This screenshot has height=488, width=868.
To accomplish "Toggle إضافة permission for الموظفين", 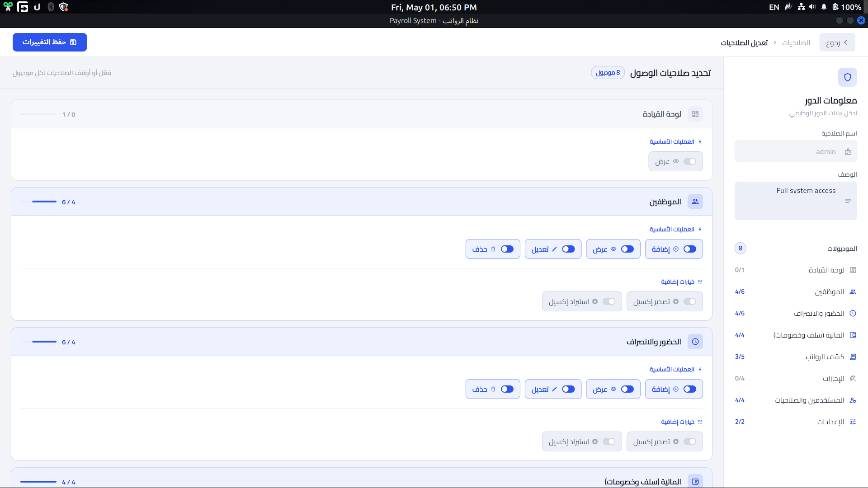I will pyautogui.click(x=690, y=249).
